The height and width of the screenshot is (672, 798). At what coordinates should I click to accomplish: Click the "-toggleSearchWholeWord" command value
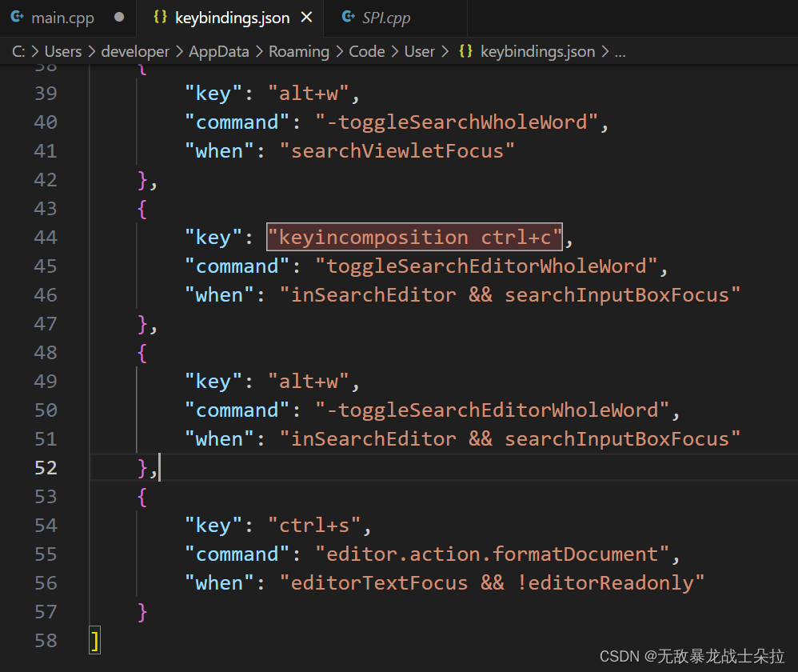pyautogui.click(x=456, y=122)
